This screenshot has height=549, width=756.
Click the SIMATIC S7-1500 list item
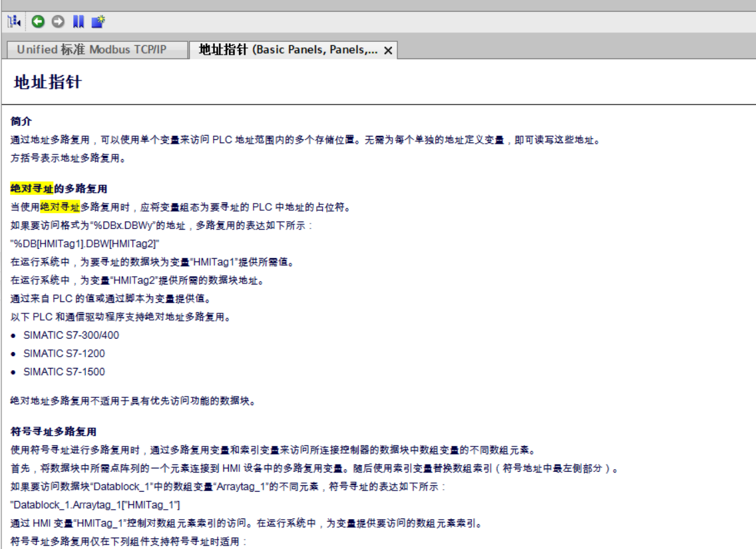(64, 372)
